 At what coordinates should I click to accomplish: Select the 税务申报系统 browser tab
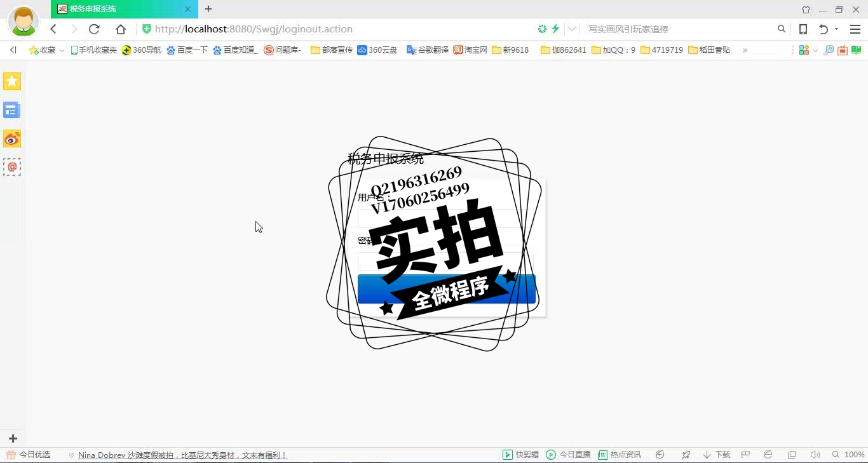coord(125,9)
